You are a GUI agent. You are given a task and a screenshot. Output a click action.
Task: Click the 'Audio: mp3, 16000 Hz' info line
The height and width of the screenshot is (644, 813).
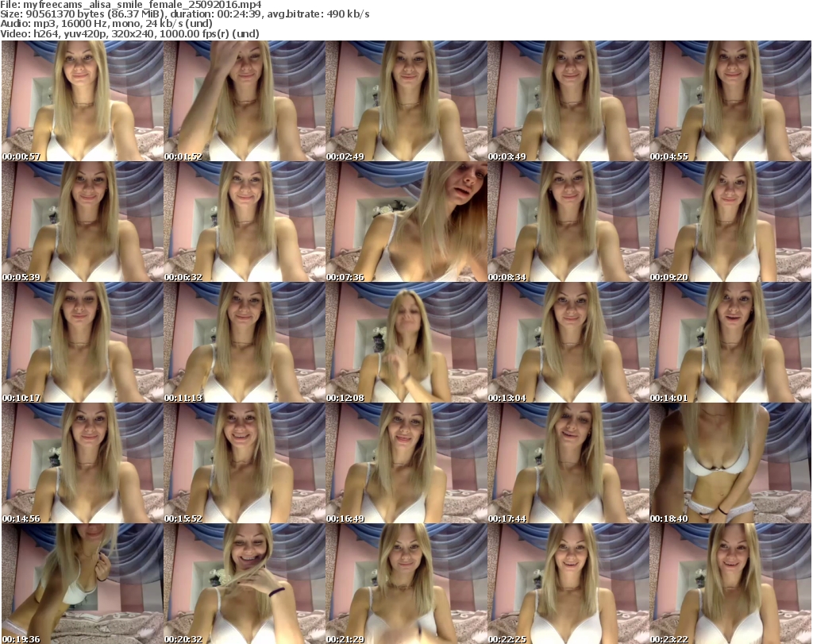106,24
